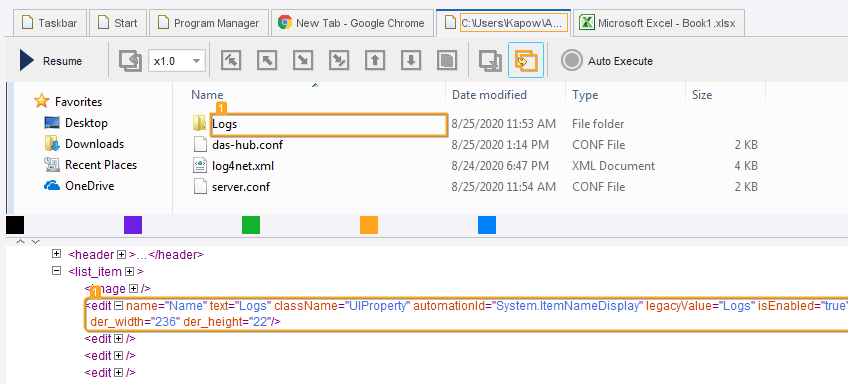Select the green color swatch
848x384 pixels.
coord(251,225)
